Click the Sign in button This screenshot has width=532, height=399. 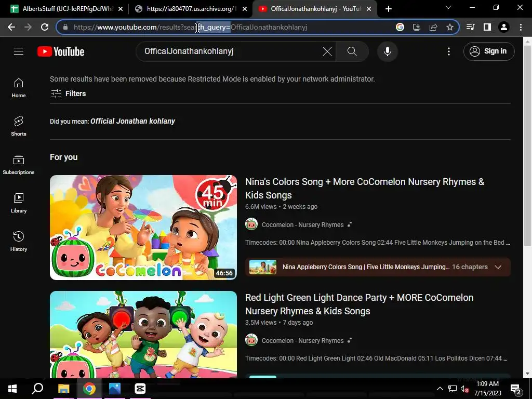pyautogui.click(x=489, y=51)
